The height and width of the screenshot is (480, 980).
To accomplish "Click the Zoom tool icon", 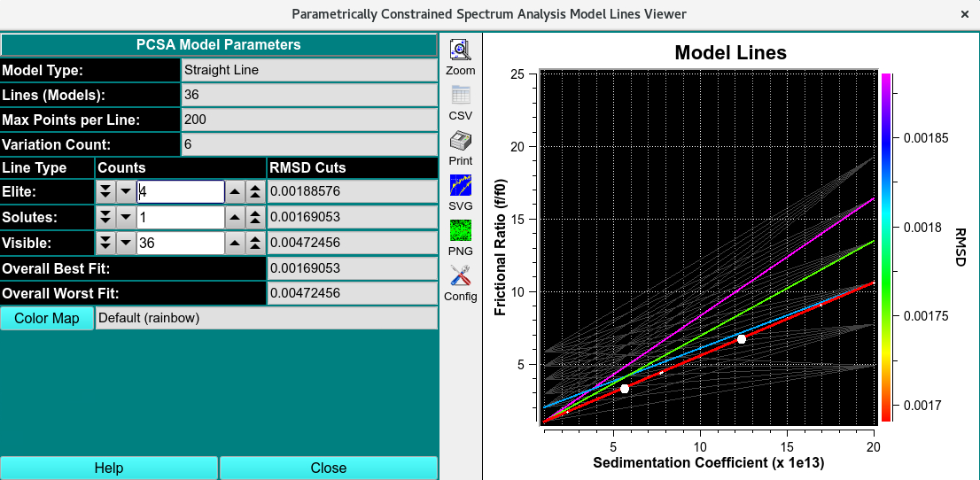I will coord(460,50).
